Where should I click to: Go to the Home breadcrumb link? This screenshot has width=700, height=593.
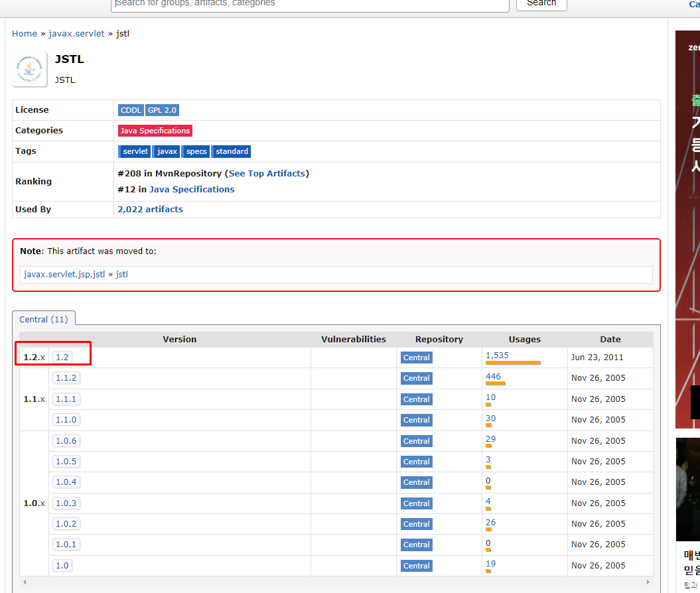(x=24, y=33)
